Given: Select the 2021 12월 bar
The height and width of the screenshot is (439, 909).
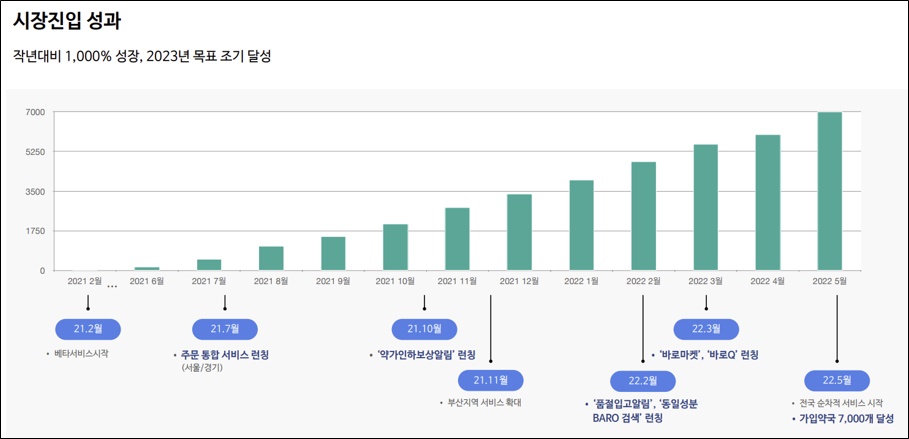Looking at the screenshot, I should point(519,233).
